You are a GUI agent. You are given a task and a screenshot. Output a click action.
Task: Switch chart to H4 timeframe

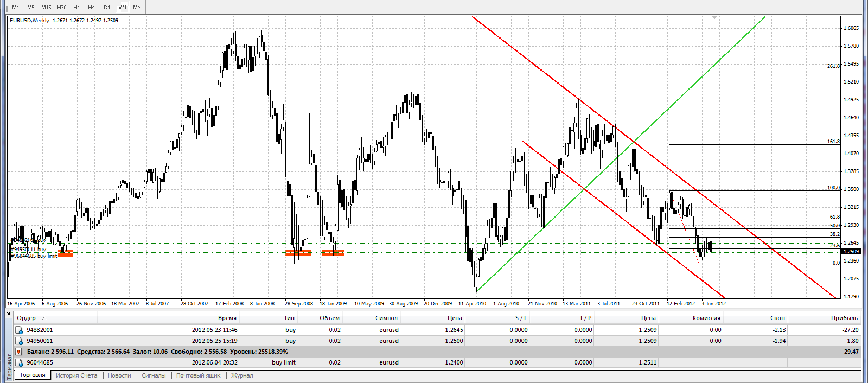(92, 7)
